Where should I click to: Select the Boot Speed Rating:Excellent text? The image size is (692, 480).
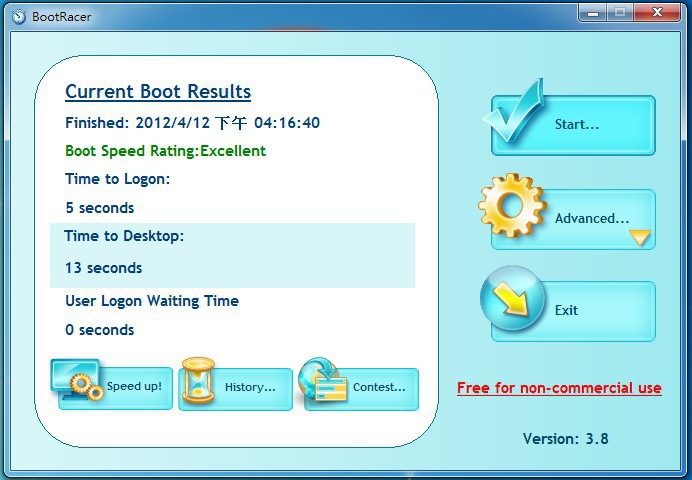[x=165, y=151]
